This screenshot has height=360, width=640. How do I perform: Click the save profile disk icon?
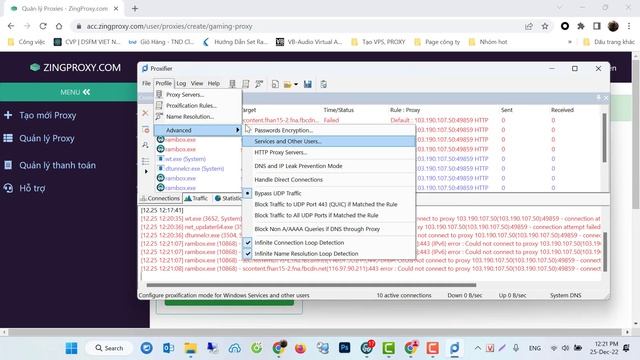click(308, 84)
